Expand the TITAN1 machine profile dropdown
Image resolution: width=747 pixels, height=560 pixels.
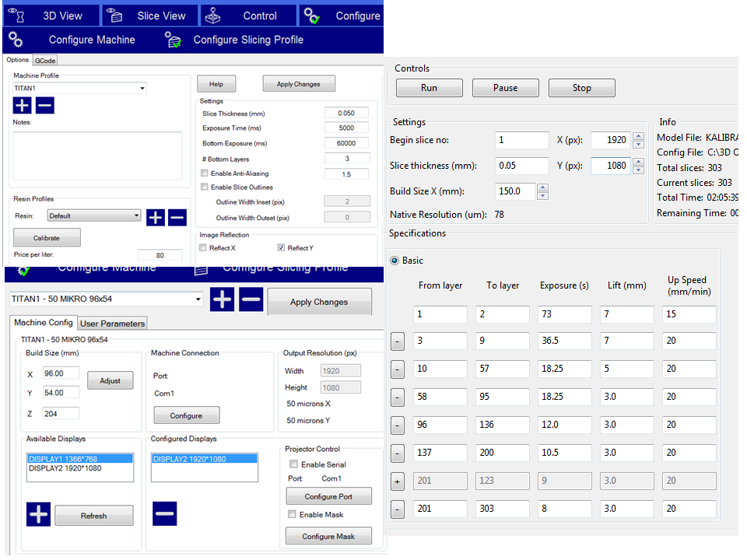[x=142, y=89]
